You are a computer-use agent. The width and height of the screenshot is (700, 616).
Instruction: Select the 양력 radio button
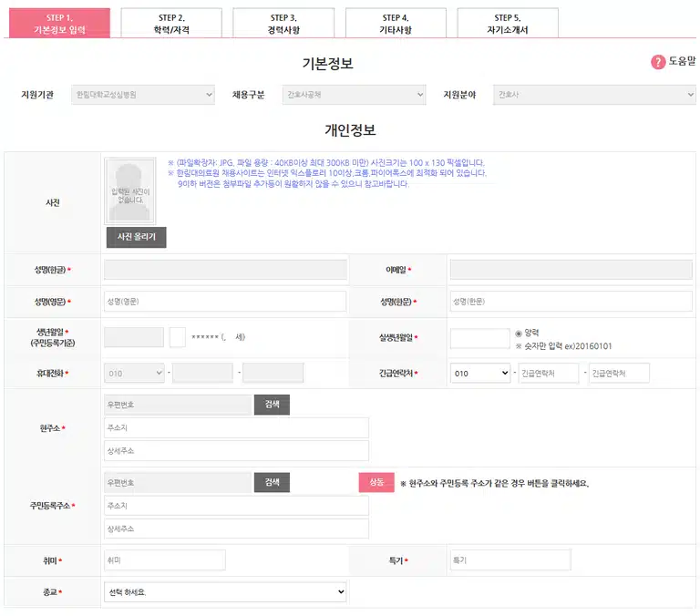point(519,334)
